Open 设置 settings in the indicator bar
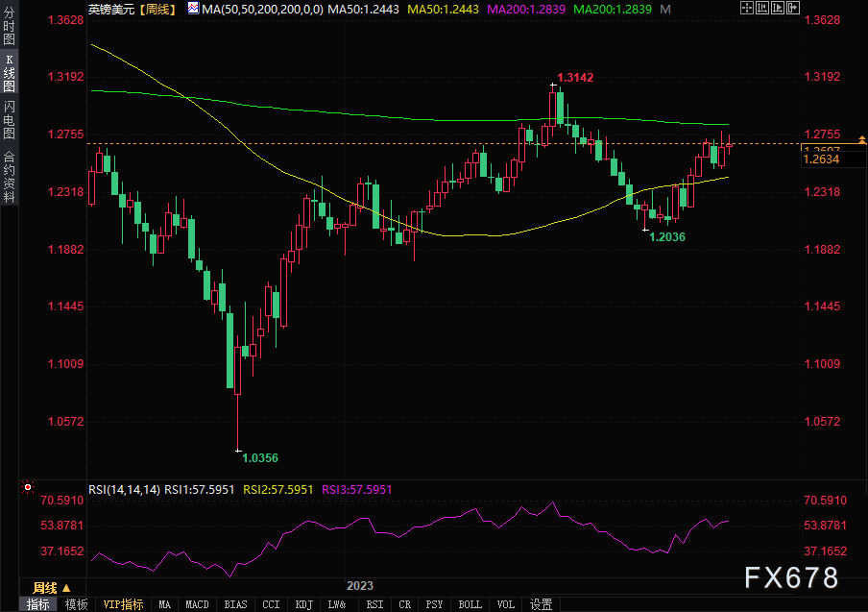This screenshot has width=868, height=612. click(542, 604)
